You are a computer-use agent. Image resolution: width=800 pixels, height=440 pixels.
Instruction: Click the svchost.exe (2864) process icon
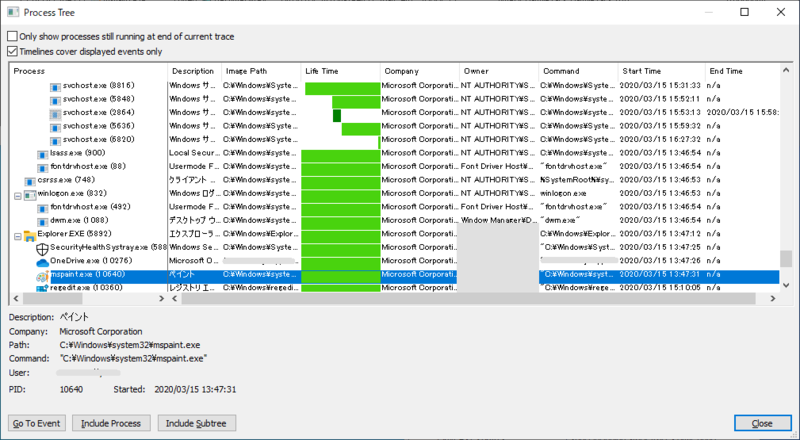(55, 114)
